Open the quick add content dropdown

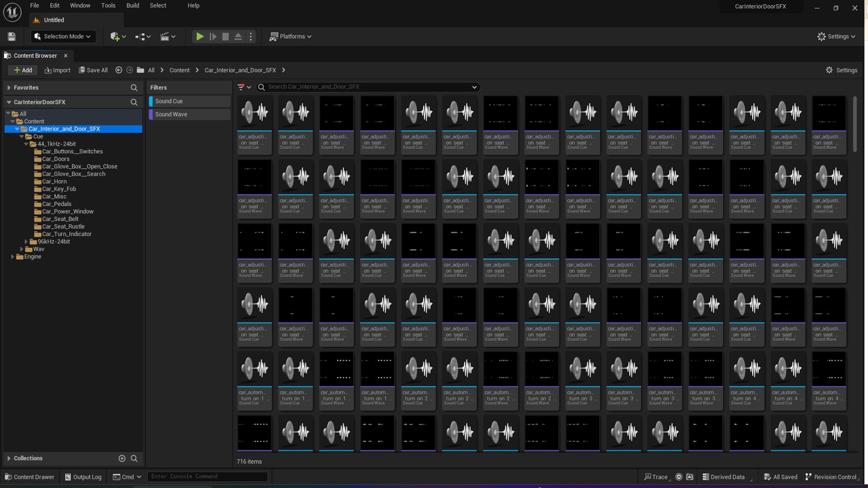[x=118, y=37]
